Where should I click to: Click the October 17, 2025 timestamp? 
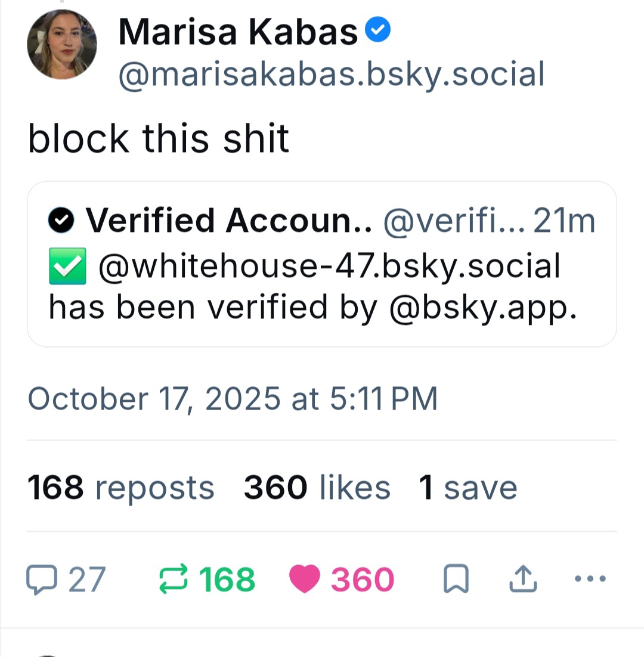point(233,398)
